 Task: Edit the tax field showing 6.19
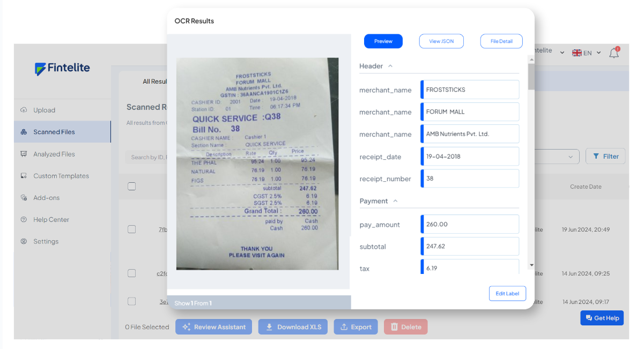(x=470, y=267)
